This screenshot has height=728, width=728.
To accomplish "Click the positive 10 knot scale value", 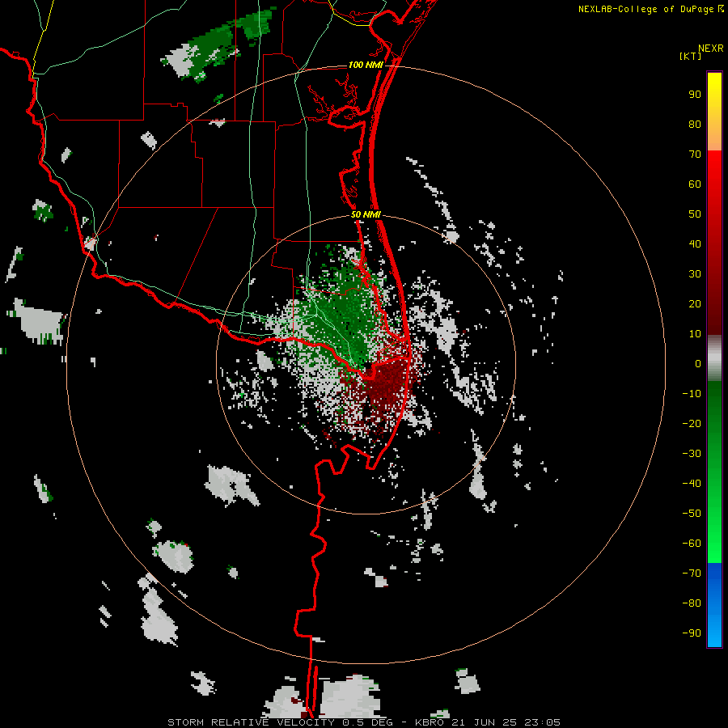I will point(695,334).
